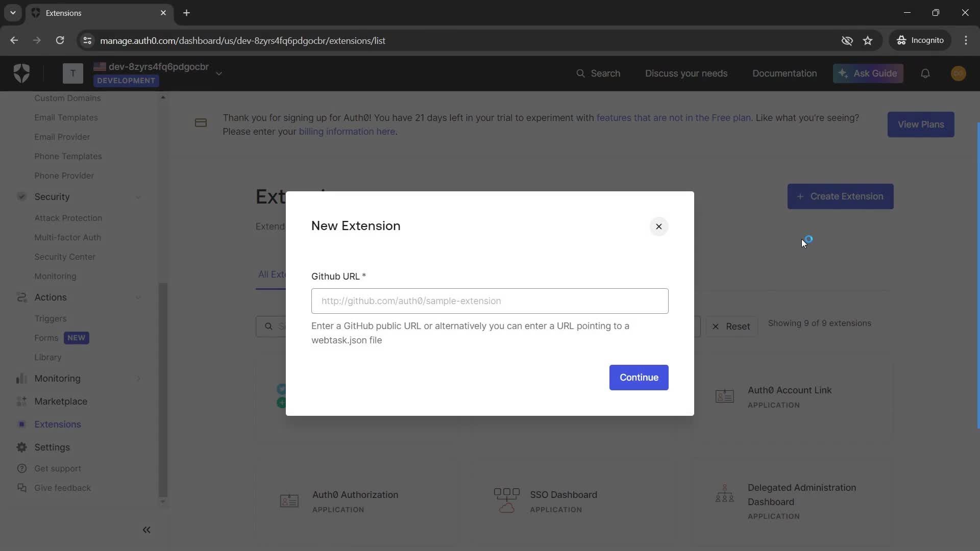Select Custom Domains in sidebar
This screenshot has width=980, height=551.
coord(67,98)
